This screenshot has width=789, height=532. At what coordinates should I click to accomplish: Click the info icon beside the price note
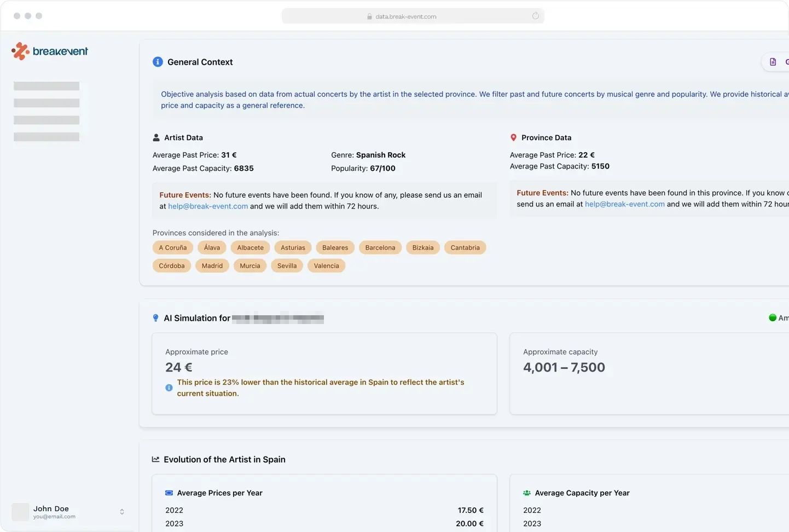tap(169, 388)
